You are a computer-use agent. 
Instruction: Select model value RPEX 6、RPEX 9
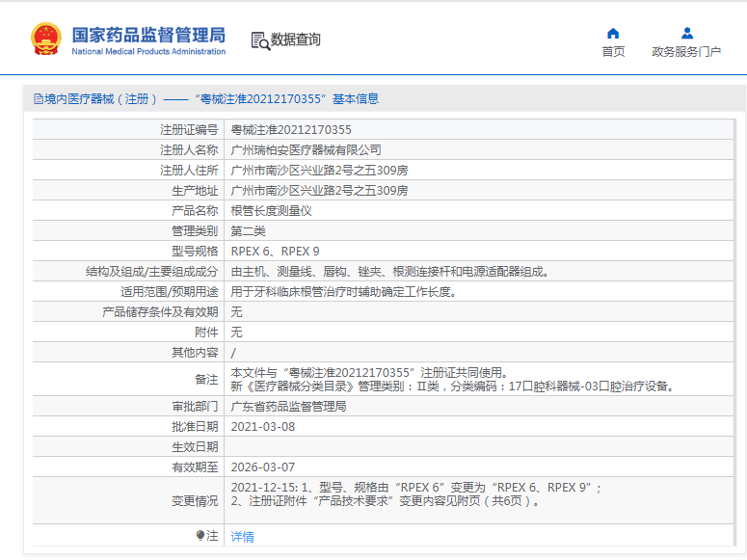pyautogui.click(x=275, y=252)
